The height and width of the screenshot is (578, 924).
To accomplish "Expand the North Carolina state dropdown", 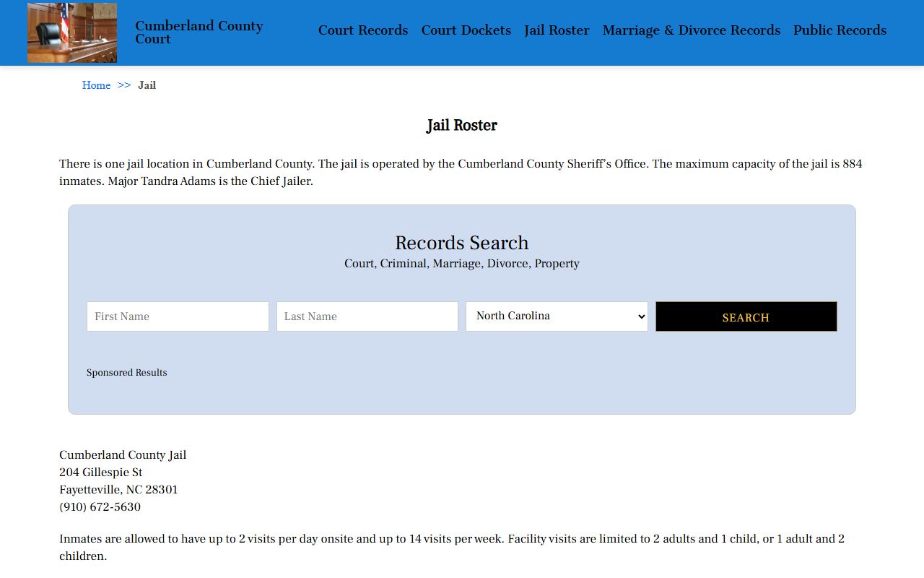I will (x=557, y=316).
